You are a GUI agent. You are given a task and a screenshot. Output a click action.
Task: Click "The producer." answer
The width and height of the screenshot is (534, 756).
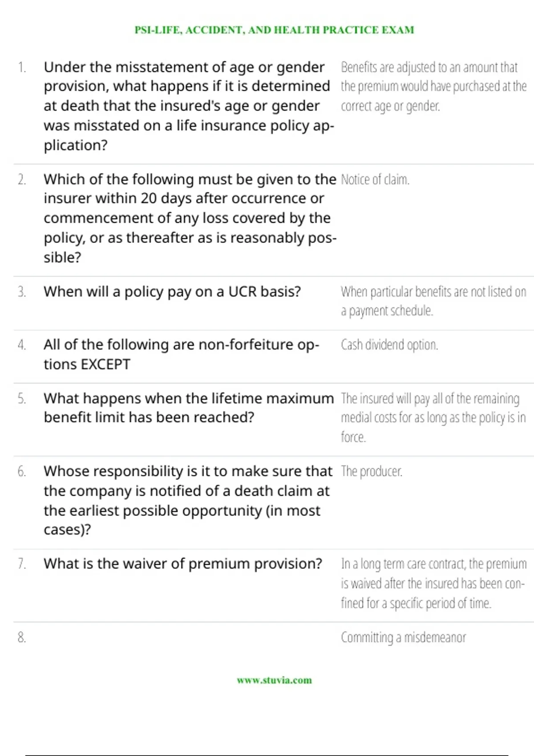point(372,471)
